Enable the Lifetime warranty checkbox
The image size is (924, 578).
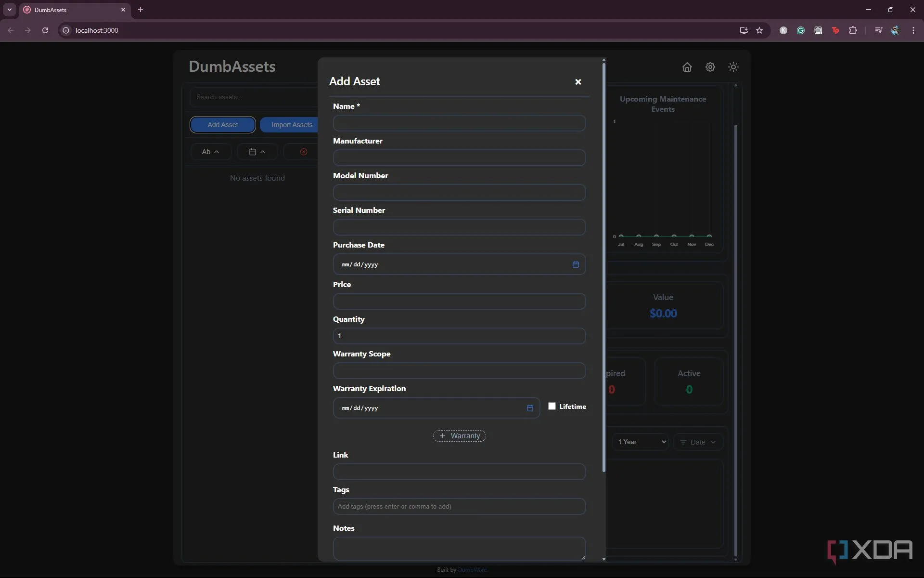[552, 406]
